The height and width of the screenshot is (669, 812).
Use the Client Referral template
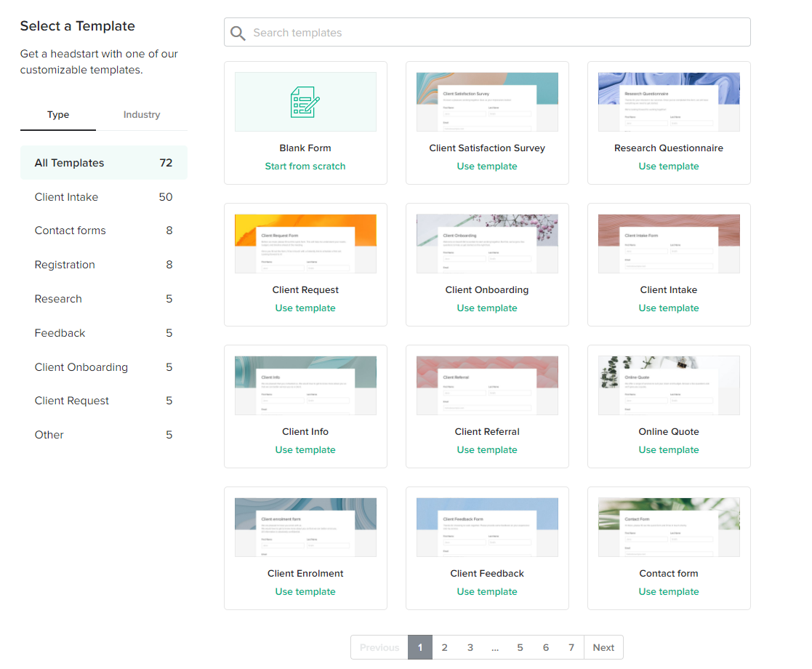tap(487, 450)
